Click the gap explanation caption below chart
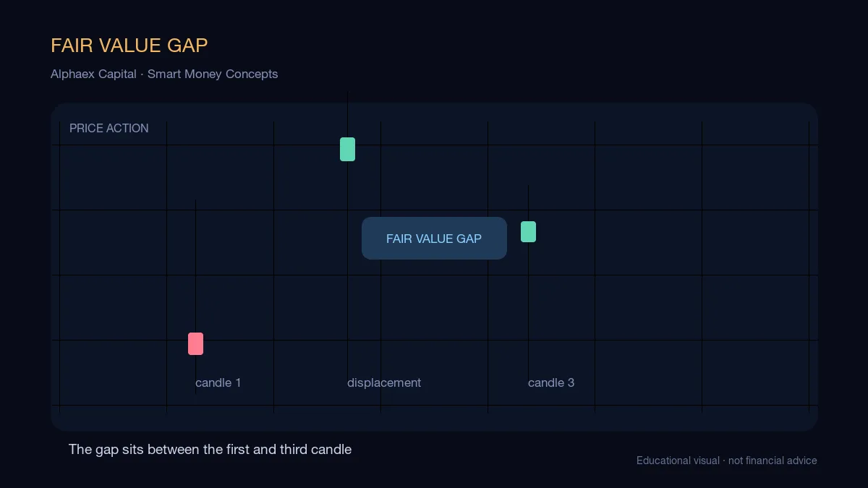This screenshot has width=868, height=488. pos(210,449)
